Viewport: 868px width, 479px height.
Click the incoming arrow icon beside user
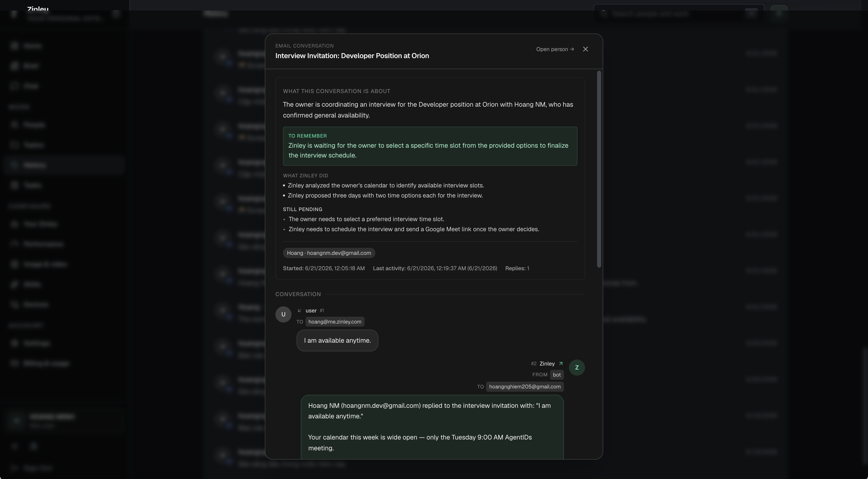tap(299, 311)
